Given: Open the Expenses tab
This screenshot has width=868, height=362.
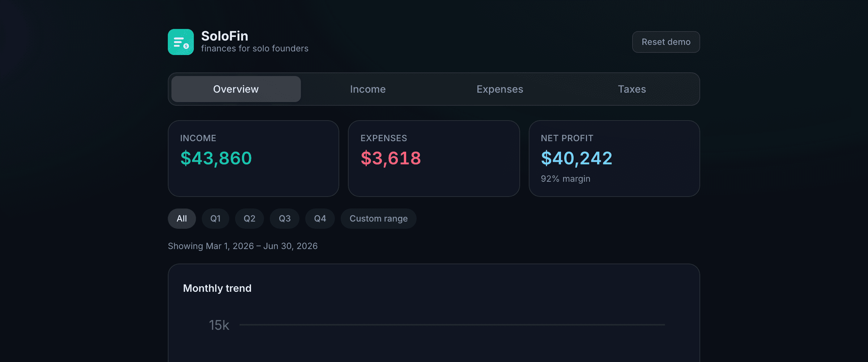Looking at the screenshot, I should [x=500, y=89].
